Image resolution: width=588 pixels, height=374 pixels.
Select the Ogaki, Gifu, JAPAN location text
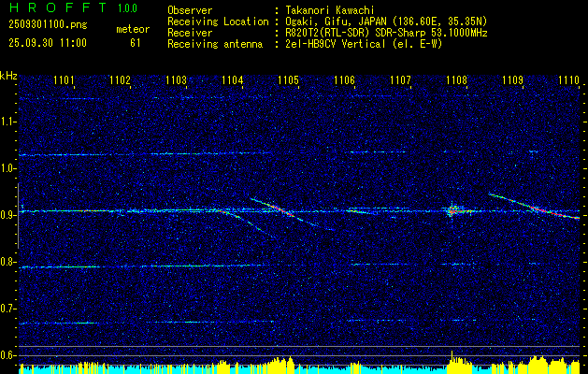(x=386, y=22)
